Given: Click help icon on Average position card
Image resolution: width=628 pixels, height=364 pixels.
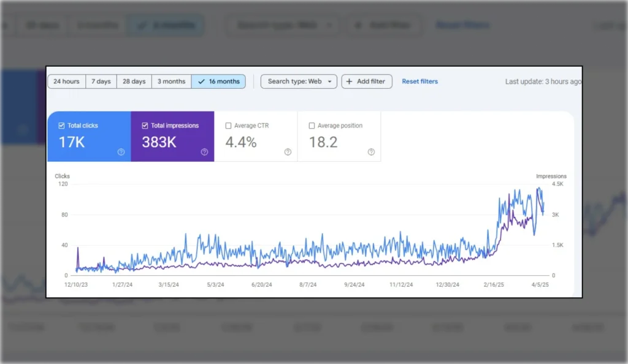Looking at the screenshot, I should (371, 152).
